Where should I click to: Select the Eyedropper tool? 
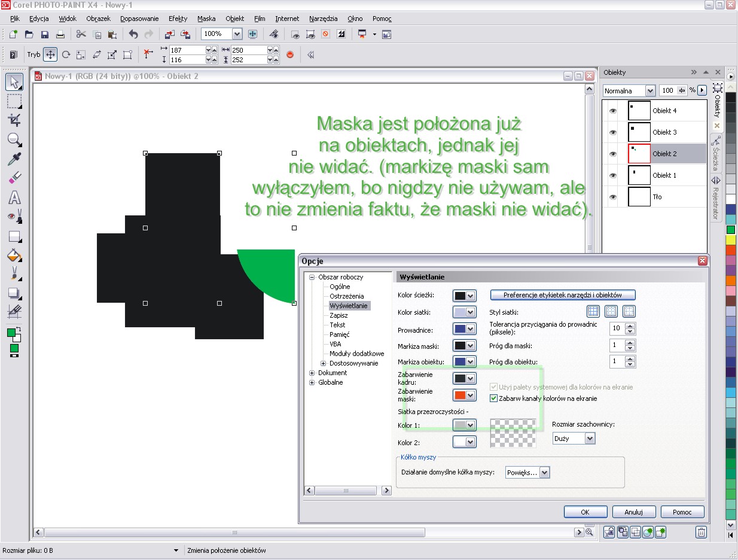click(x=14, y=159)
